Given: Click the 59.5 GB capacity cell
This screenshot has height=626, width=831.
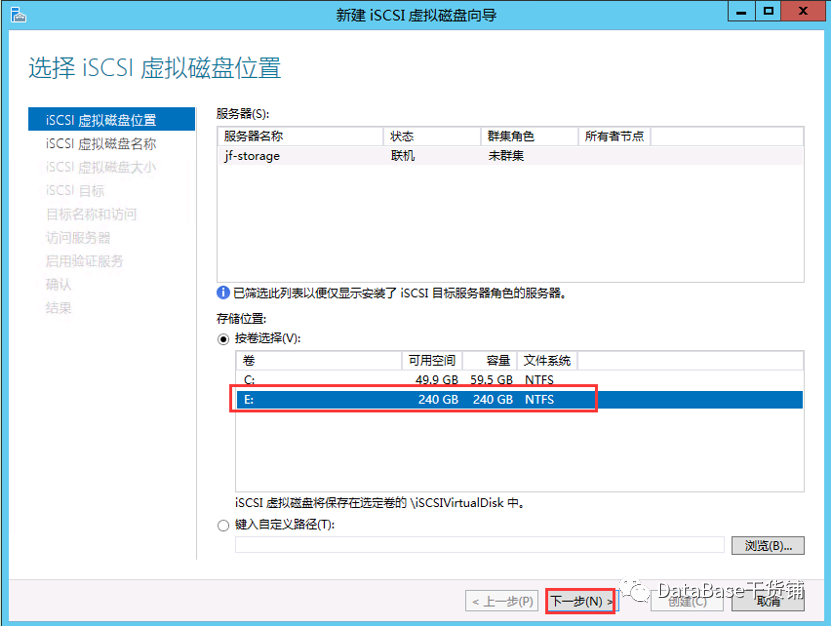Looking at the screenshot, I should 492,380.
